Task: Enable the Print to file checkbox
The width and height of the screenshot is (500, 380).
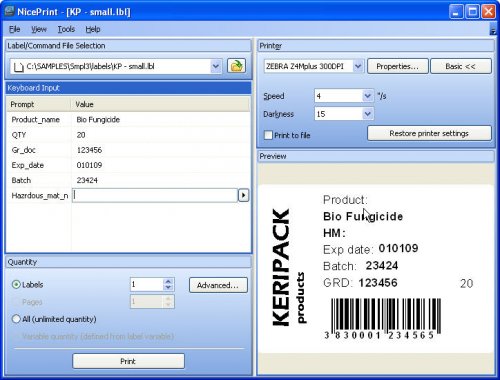Action: (x=268, y=135)
